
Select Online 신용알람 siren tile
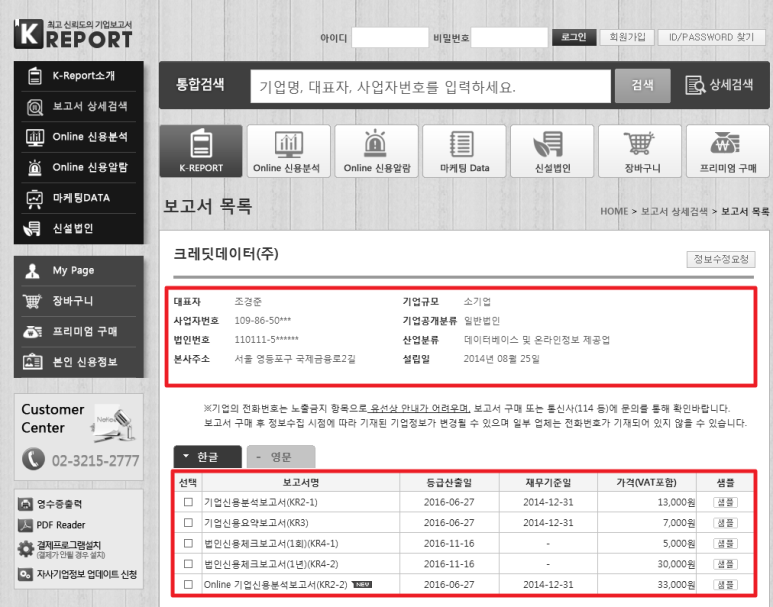click(377, 151)
